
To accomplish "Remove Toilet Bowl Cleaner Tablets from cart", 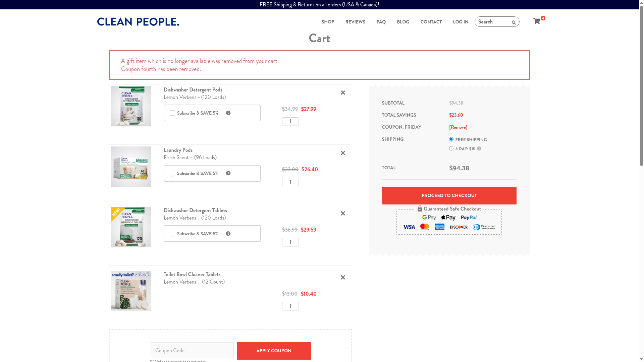I will click(x=343, y=278).
